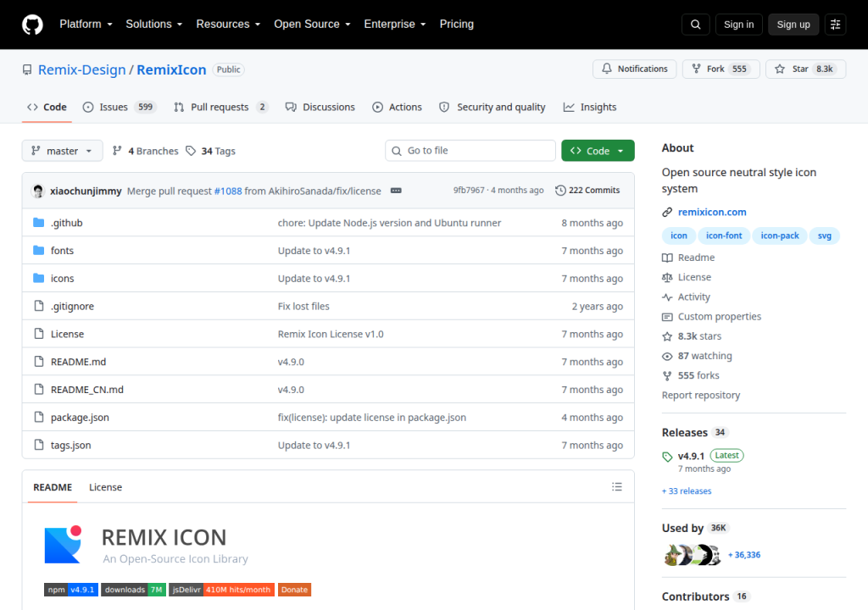The image size is (868, 610).
Task: Select the README tab
Action: pyautogui.click(x=53, y=487)
